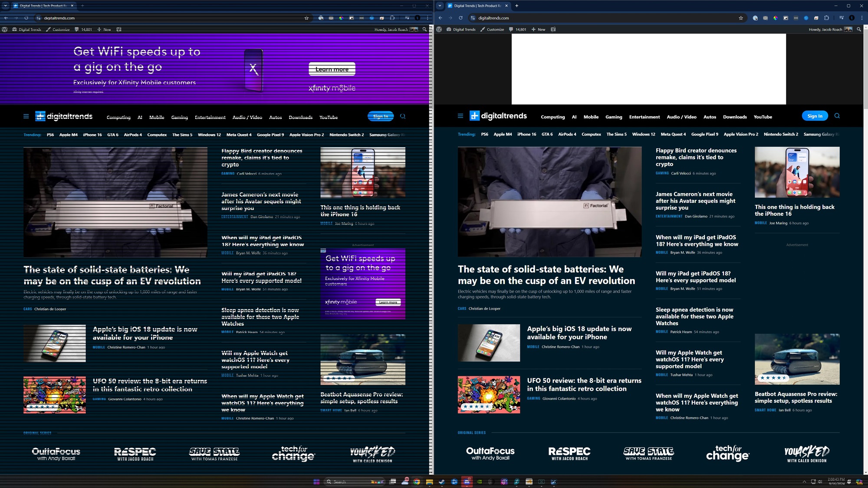The height and width of the screenshot is (488, 868).
Task: Click the New Tab plus icon left browser
Action: 82,5
